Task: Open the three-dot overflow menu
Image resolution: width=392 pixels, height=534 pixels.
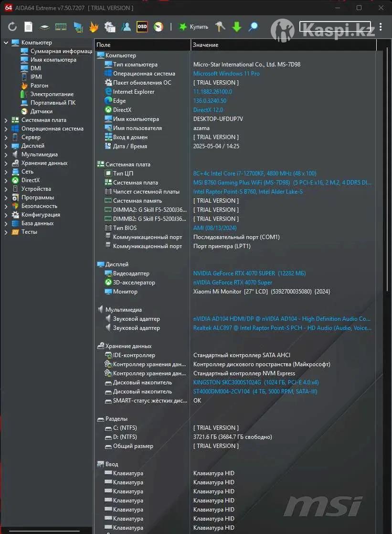Action: (381, 27)
